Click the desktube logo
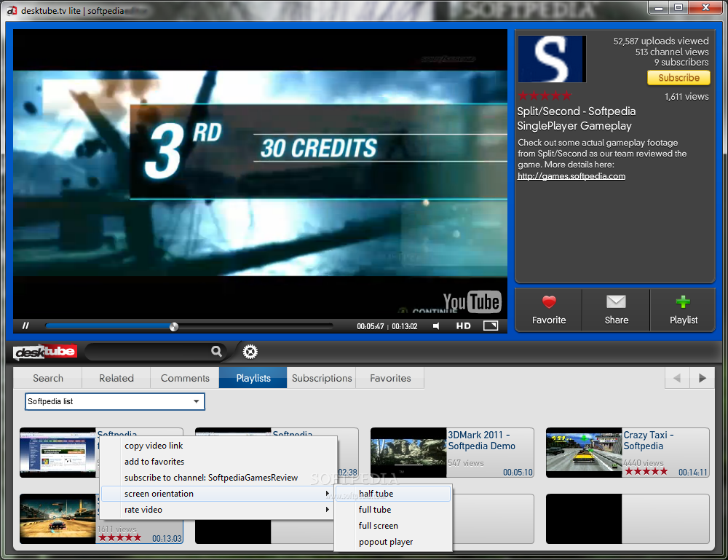Screen dimensions: 728x560 pyautogui.click(x=45, y=352)
